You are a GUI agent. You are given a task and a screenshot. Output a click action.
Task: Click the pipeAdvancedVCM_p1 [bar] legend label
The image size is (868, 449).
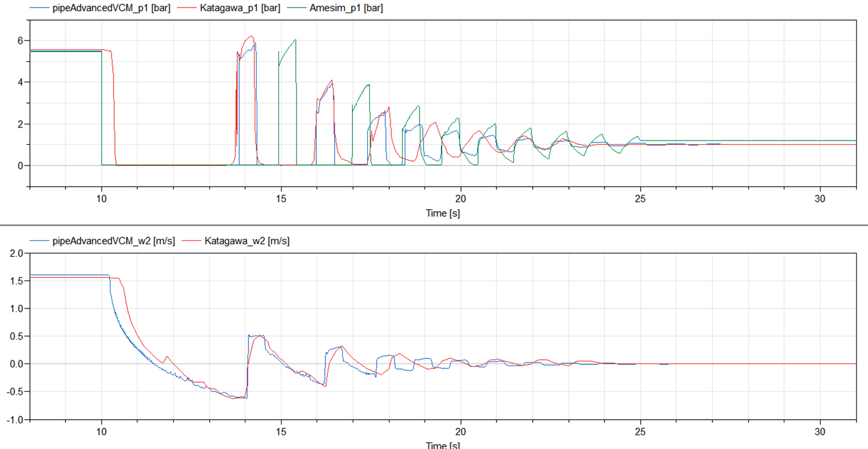(118, 8)
